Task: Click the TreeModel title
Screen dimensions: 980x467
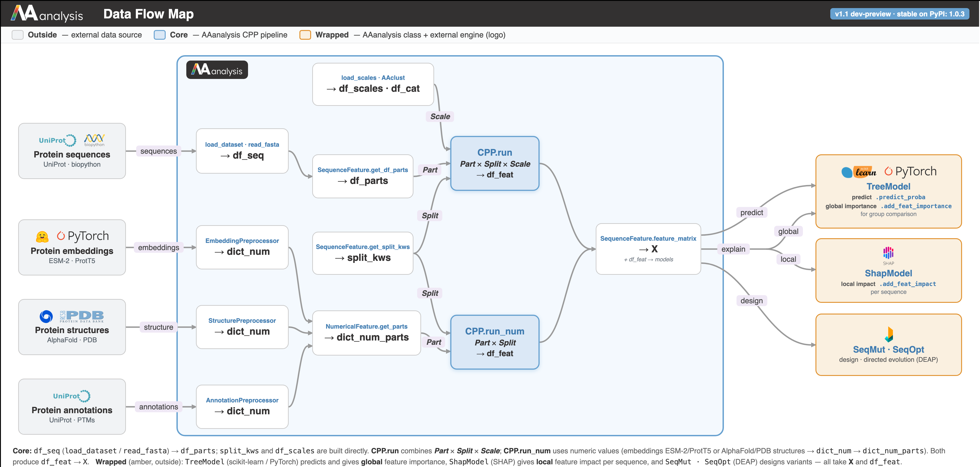Action: pos(888,186)
